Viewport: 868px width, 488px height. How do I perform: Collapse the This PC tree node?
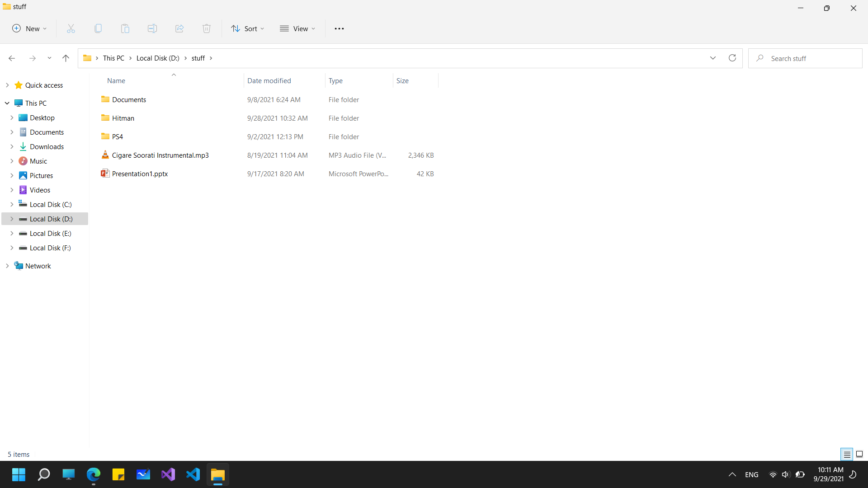[x=7, y=103]
